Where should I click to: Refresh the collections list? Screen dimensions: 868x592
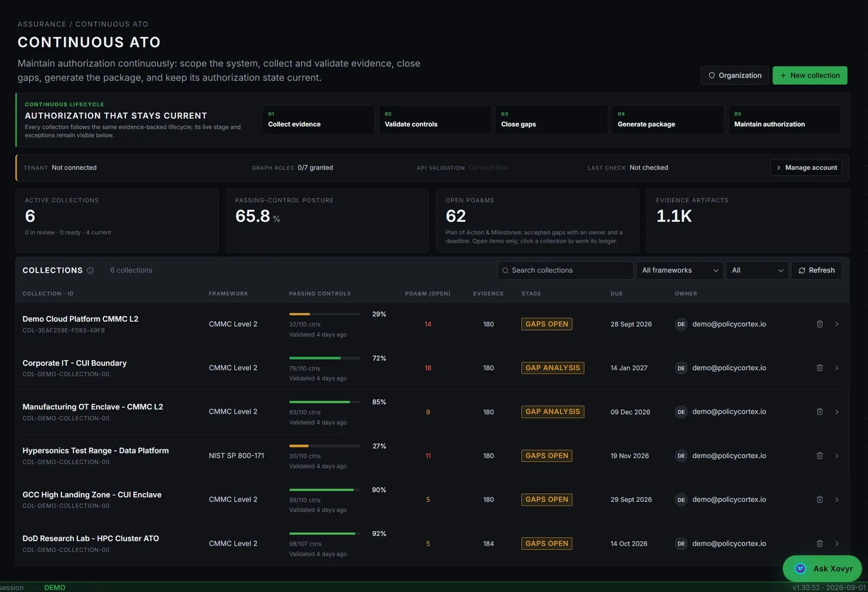coord(816,270)
